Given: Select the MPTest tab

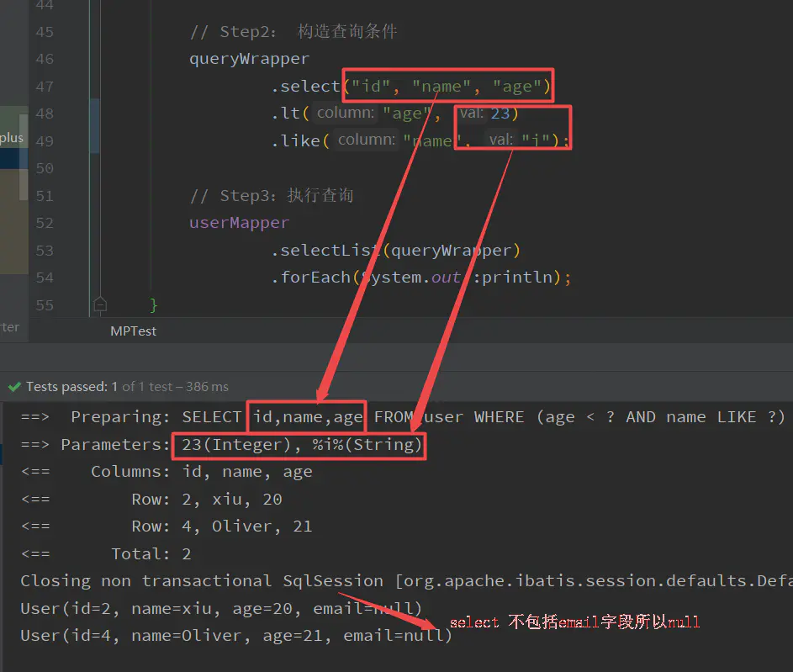Looking at the screenshot, I should pos(133,331).
